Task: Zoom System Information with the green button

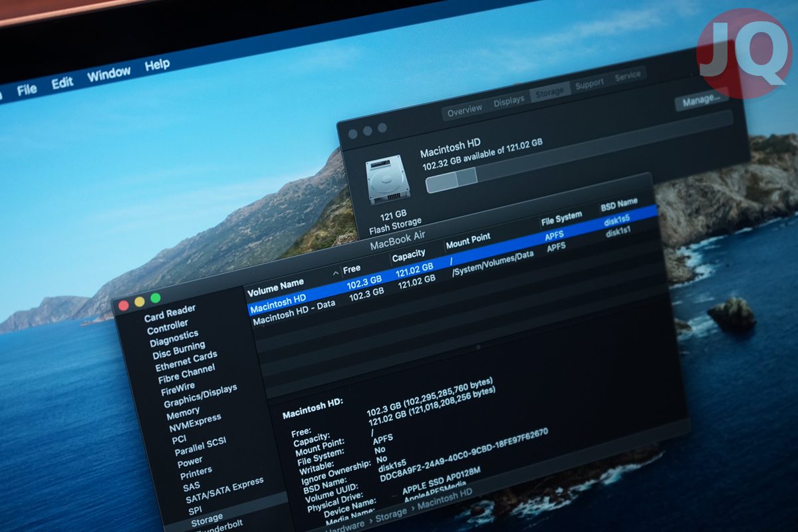Action: (x=156, y=298)
